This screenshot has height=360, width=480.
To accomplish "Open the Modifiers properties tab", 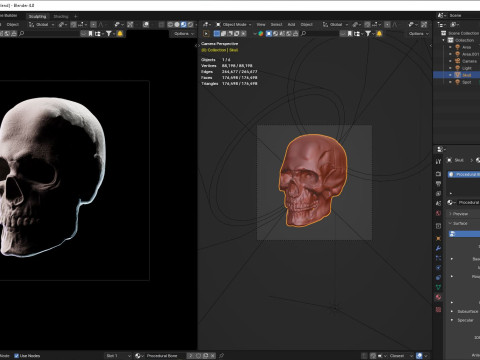I will coord(438,248).
